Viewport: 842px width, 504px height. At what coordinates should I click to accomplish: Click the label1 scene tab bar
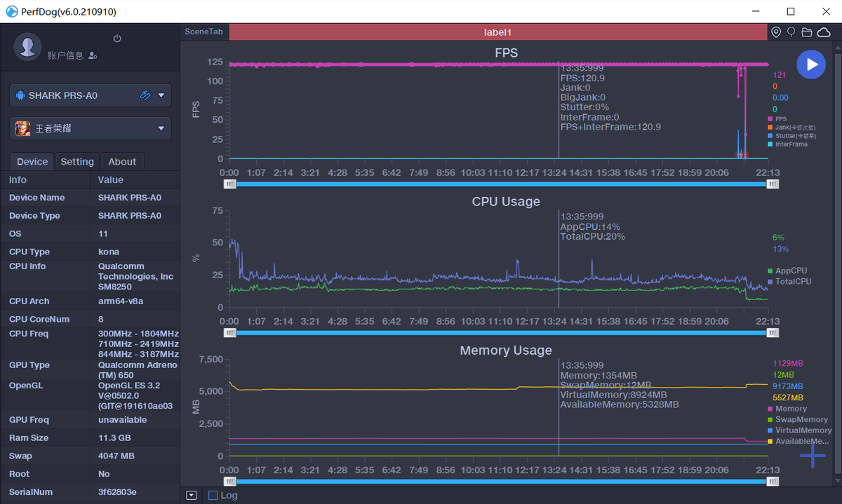point(498,32)
